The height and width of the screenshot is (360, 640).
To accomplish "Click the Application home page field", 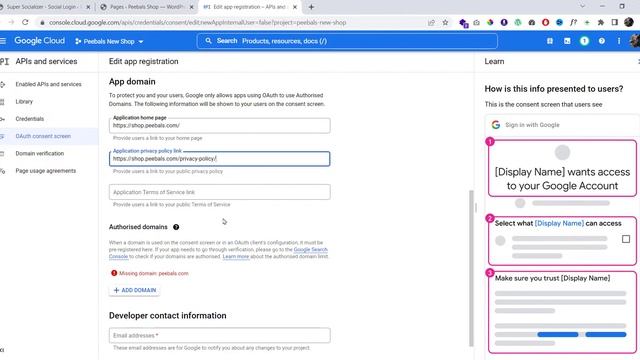I will point(220,125).
